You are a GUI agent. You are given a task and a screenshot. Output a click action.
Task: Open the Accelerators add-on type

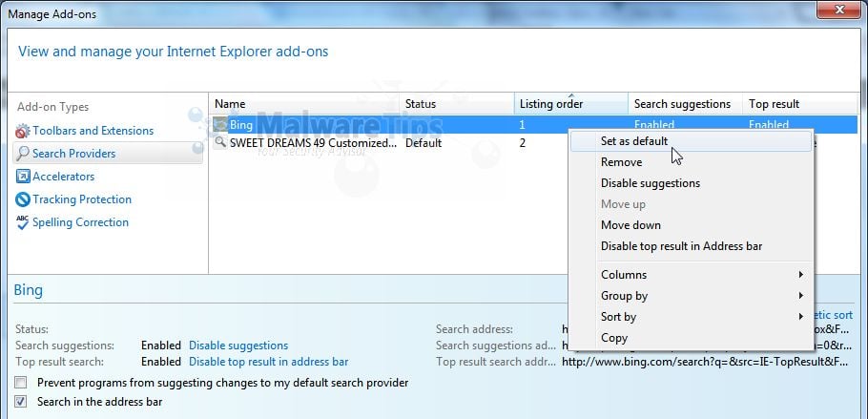click(64, 177)
